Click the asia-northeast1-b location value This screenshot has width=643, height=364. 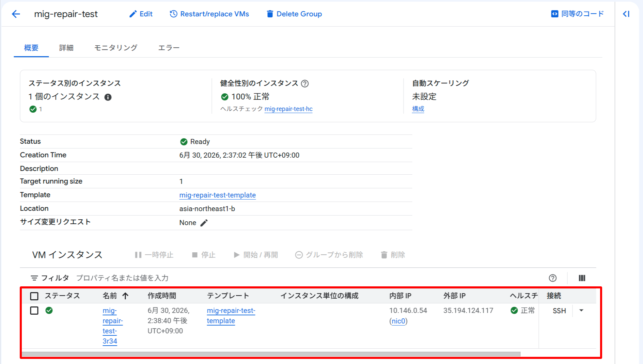(207, 209)
